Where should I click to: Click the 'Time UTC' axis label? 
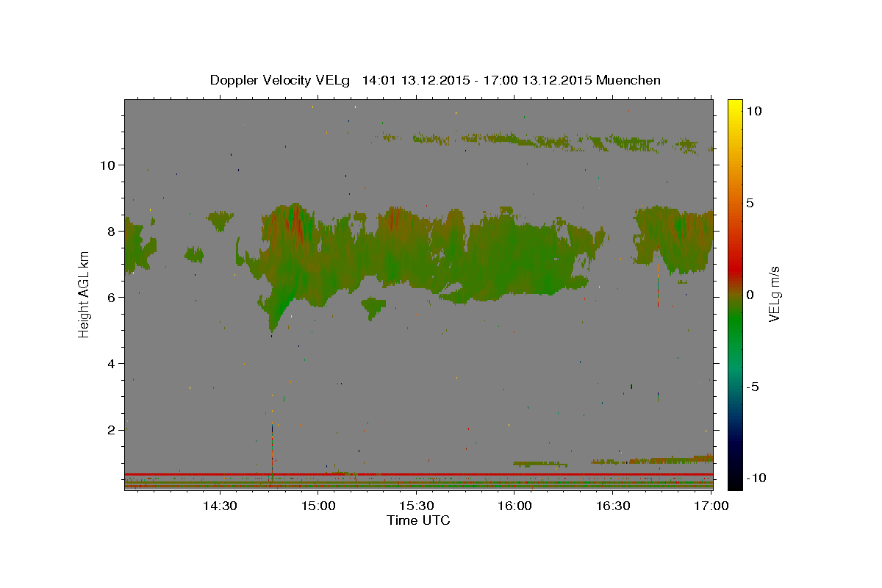[x=418, y=520]
